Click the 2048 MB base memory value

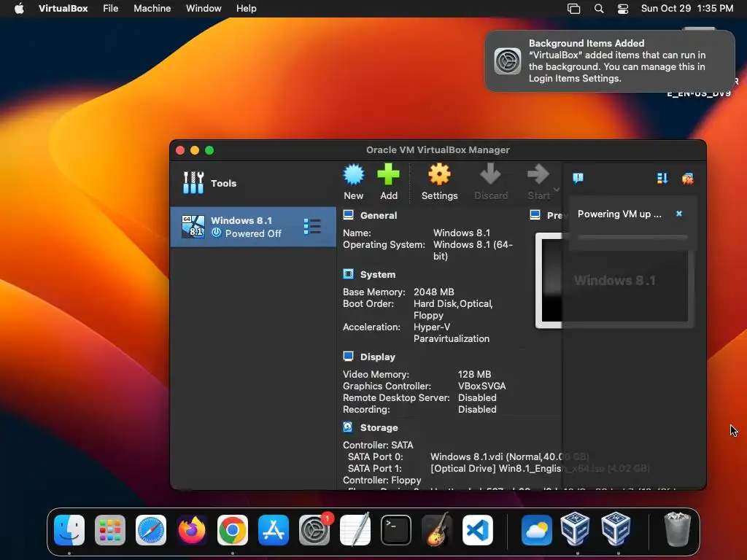click(433, 292)
